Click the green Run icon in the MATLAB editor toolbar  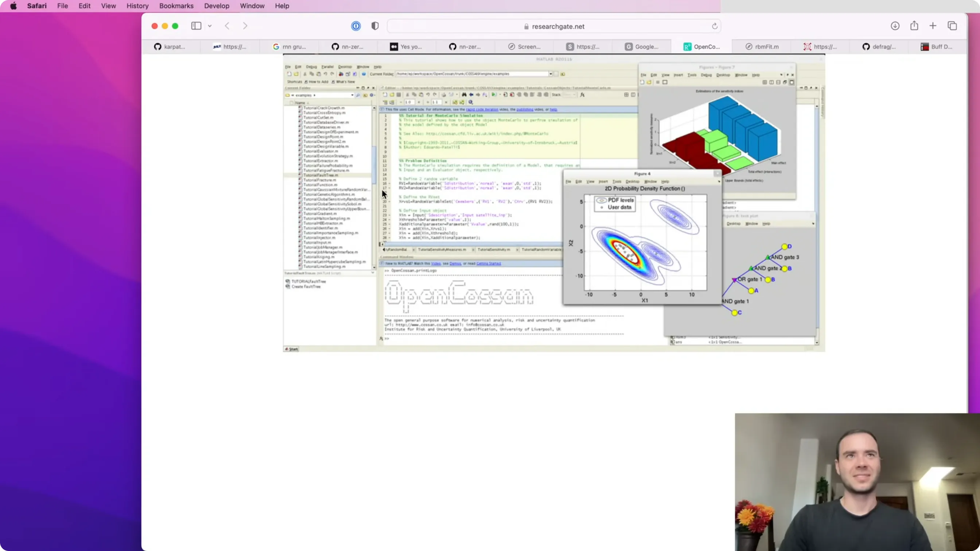[x=493, y=95]
